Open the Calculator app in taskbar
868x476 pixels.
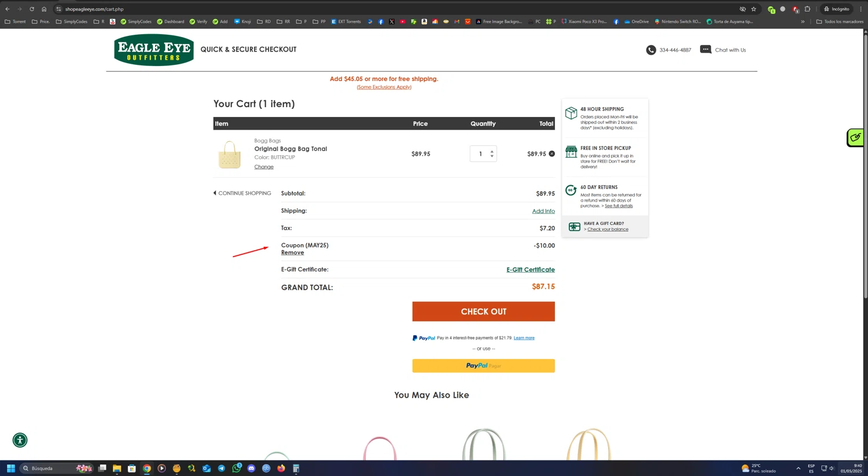[x=296, y=468]
